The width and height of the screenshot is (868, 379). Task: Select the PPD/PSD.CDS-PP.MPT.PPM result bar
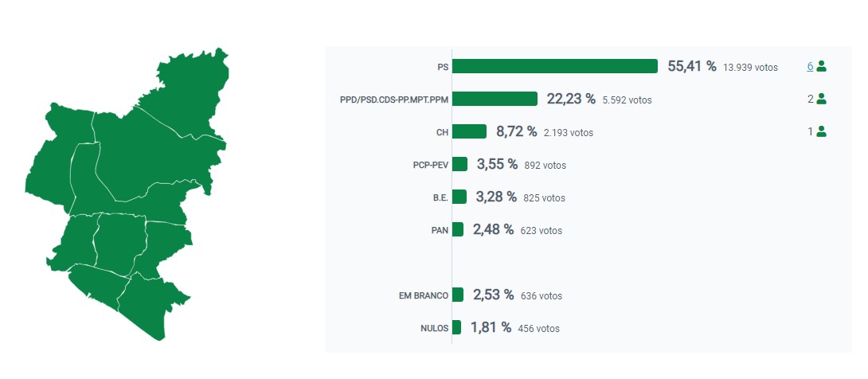(x=495, y=99)
